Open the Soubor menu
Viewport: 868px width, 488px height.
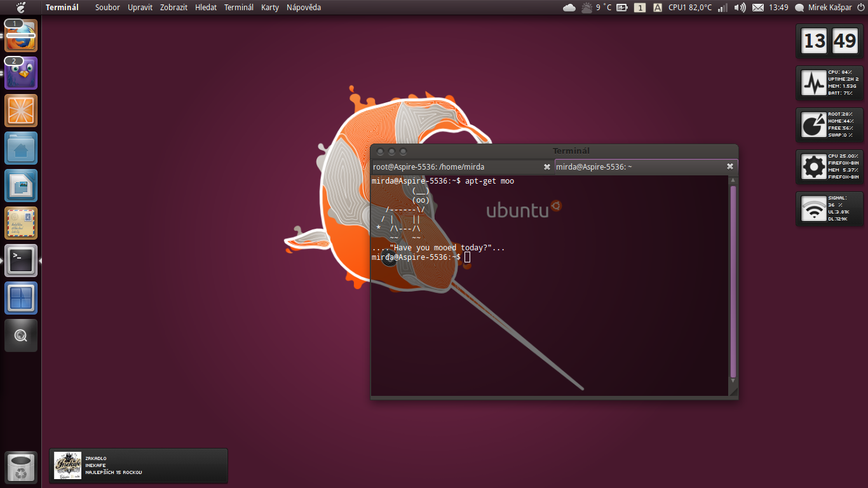point(107,8)
